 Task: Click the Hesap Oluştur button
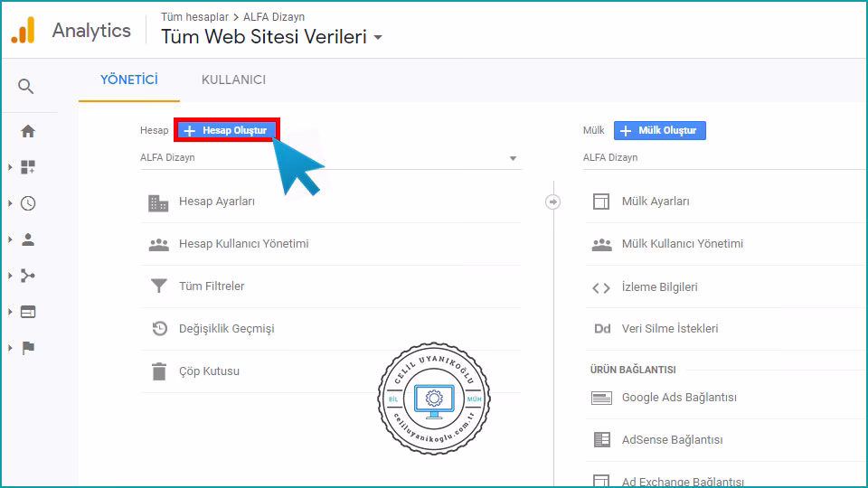pyautogui.click(x=226, y=130)
